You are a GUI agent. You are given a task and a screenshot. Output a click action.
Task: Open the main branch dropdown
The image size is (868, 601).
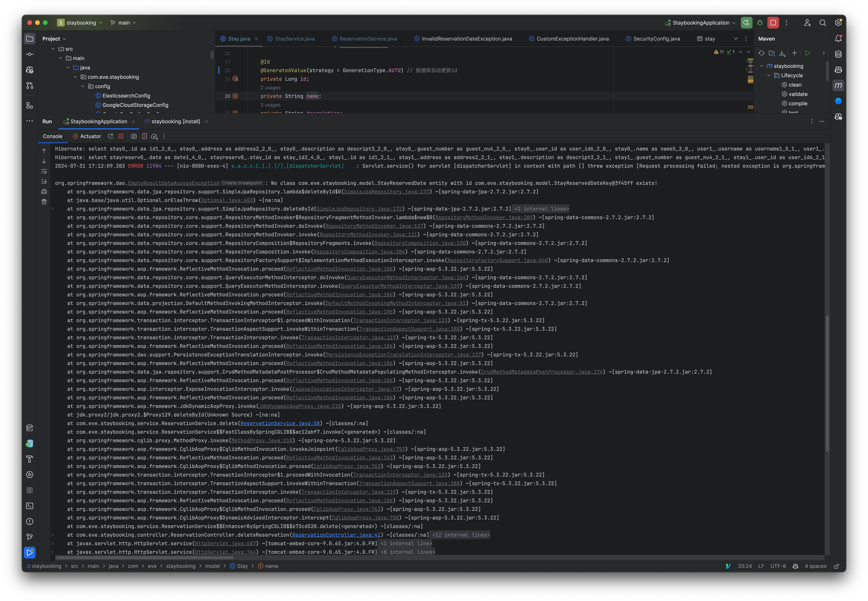point(123,23)
